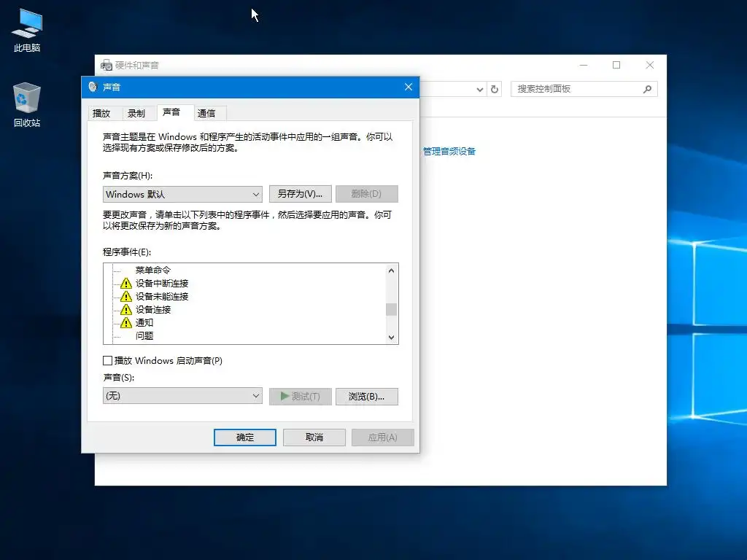This screenshot has width=747, height=560.
Task: Click the 删除(D) button
Action: [x=366, y=194]
